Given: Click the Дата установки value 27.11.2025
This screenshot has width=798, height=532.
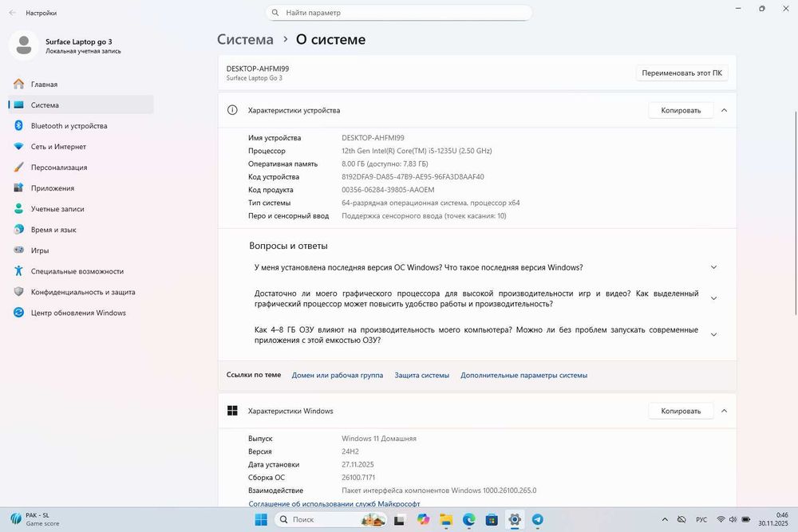Looking at the screenshot, I should pyautogui.click(x=358, y=464).
